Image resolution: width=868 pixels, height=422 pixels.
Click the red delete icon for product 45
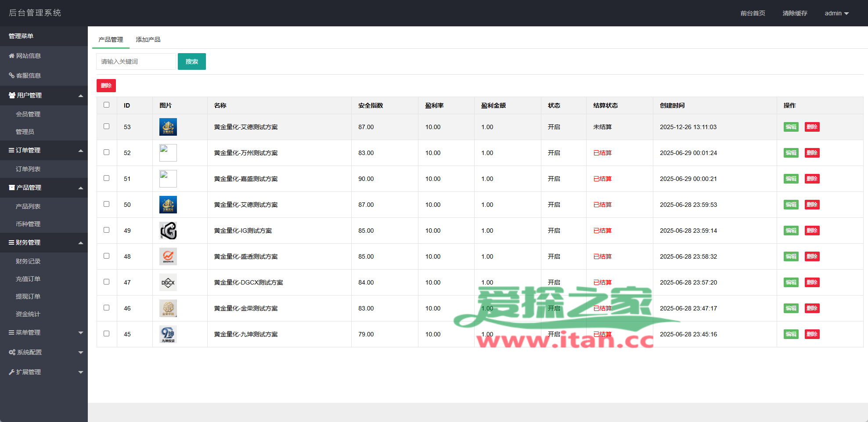812,334
